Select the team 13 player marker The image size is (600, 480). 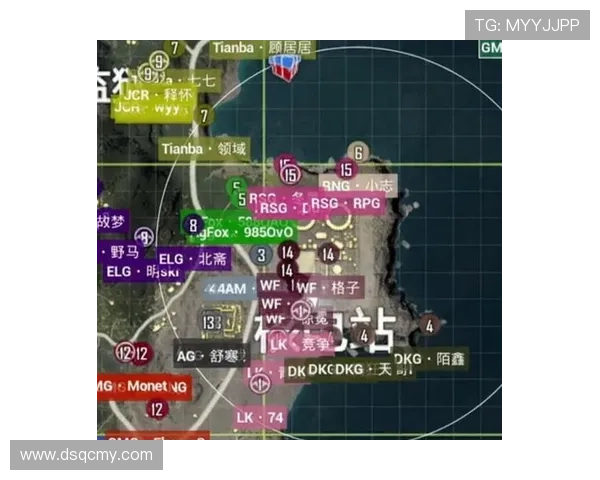211,322
